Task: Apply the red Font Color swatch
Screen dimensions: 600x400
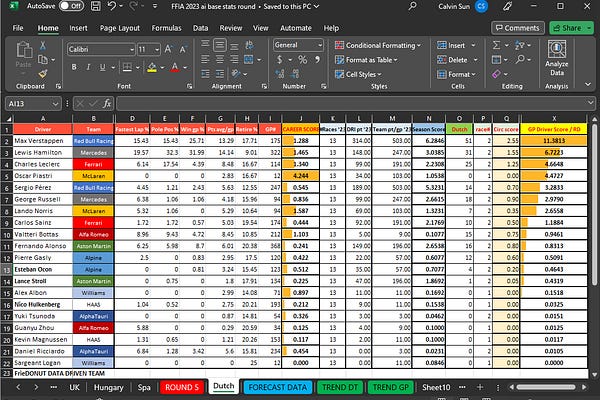Action: (175, 67)
